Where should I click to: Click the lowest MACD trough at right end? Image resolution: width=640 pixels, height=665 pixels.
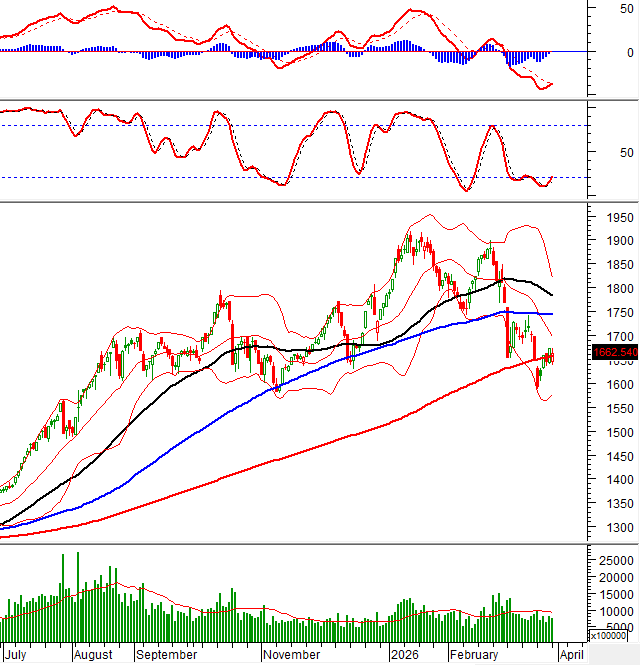pos(544,87)
